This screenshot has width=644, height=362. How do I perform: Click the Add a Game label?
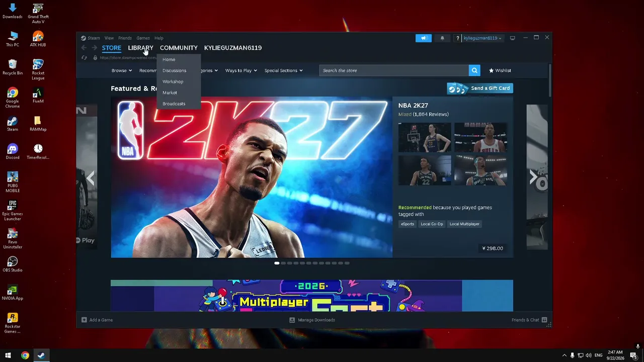point(101,320)
